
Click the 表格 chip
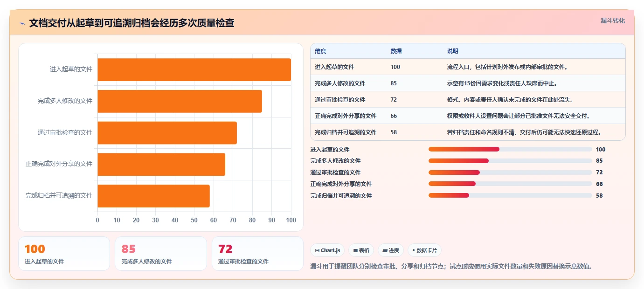[361, 250]
